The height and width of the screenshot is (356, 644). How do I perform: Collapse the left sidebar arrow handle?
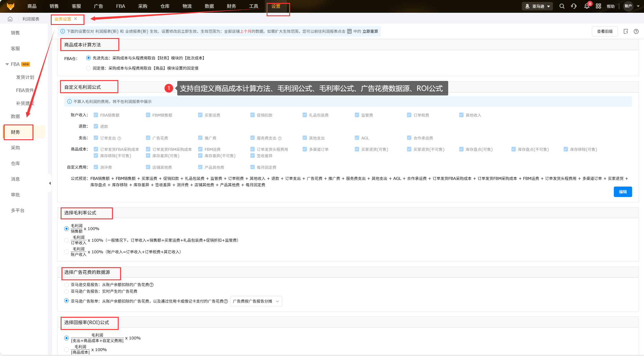[50, 183]
